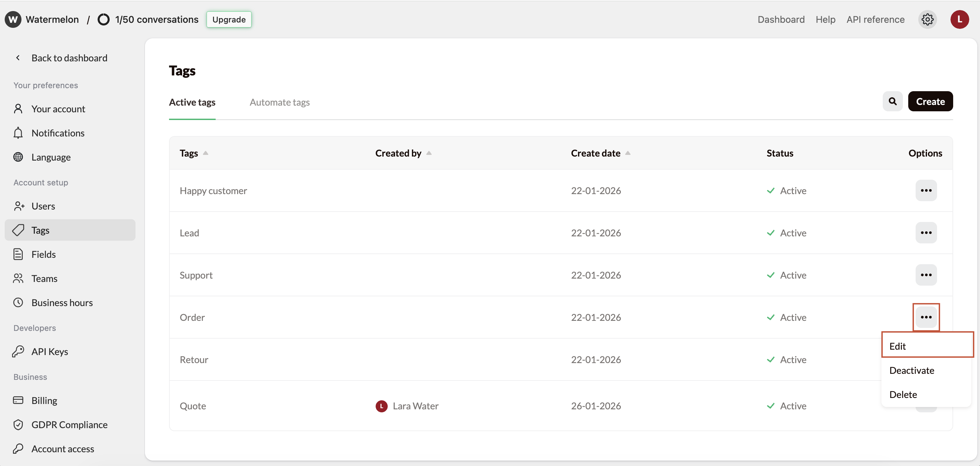Screen dimensions: 980x466
Task: Click the Watermelon logo icon
Action: pos(12,19)
